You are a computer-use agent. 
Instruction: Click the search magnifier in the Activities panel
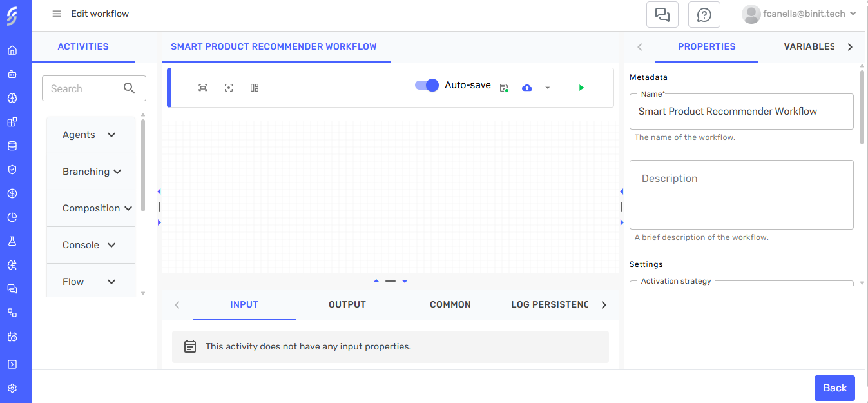click(x=130, y=88)
